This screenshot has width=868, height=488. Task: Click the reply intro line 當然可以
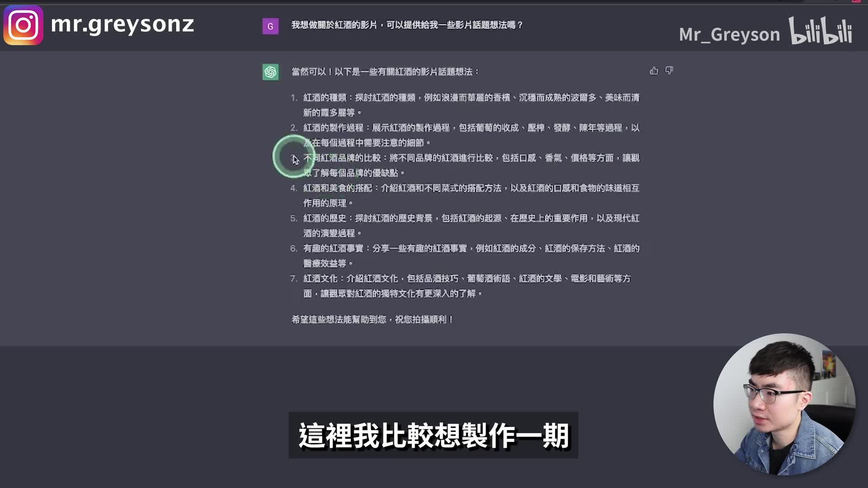point(385,72)
